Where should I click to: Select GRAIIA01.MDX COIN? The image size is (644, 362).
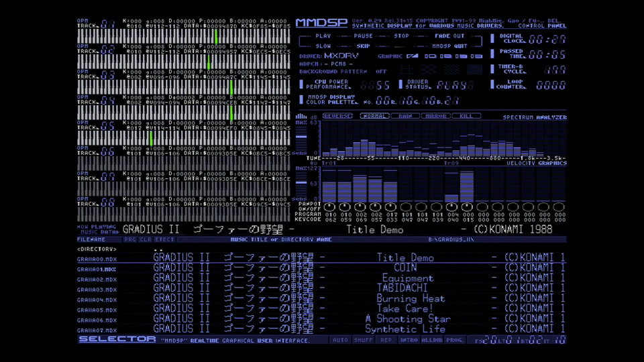321,268
